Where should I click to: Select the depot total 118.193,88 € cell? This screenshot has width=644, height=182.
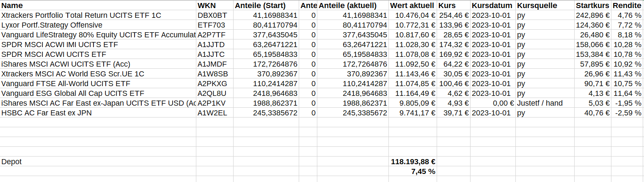point(413,162)
